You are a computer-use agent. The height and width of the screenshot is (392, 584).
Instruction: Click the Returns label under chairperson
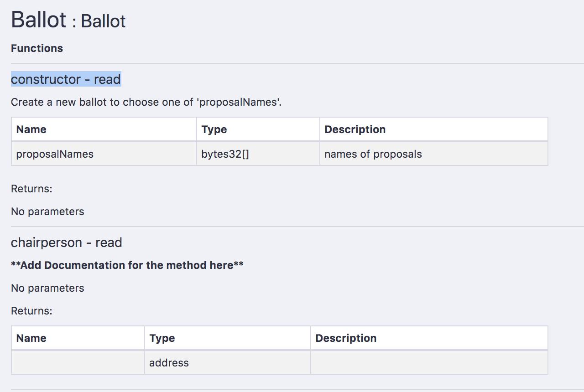click(32, 311)
